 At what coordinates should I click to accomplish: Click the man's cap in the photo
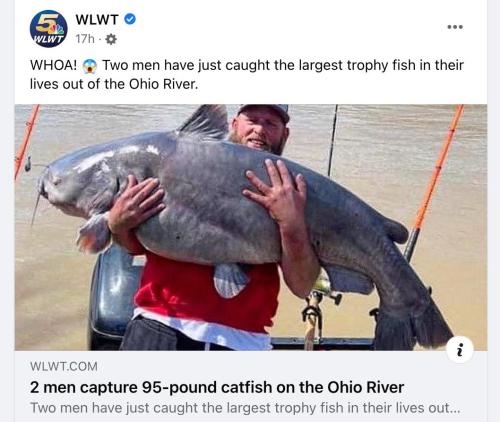[x=264, y=112]
